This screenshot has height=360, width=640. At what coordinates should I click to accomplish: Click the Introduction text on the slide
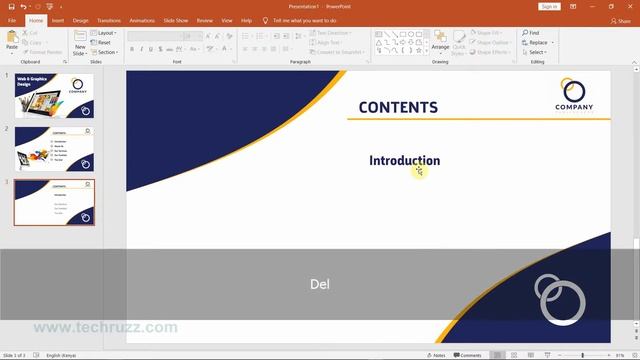point(404,160)
